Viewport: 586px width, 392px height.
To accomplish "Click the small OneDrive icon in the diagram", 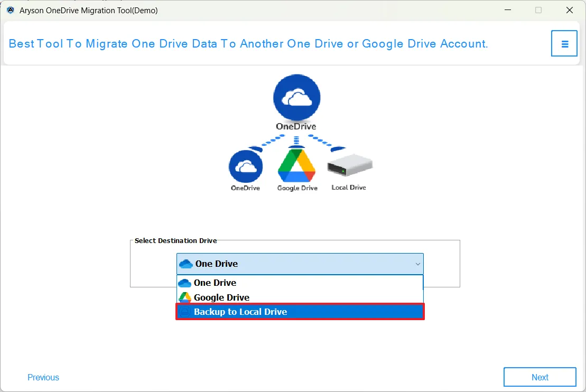I will (245, 166).
